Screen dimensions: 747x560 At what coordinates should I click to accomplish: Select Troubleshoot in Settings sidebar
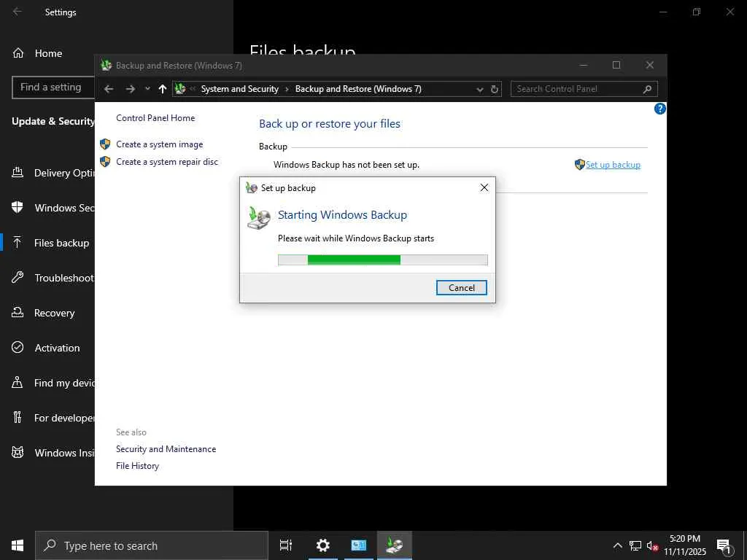pyautogui.click(x=53, y=278)
